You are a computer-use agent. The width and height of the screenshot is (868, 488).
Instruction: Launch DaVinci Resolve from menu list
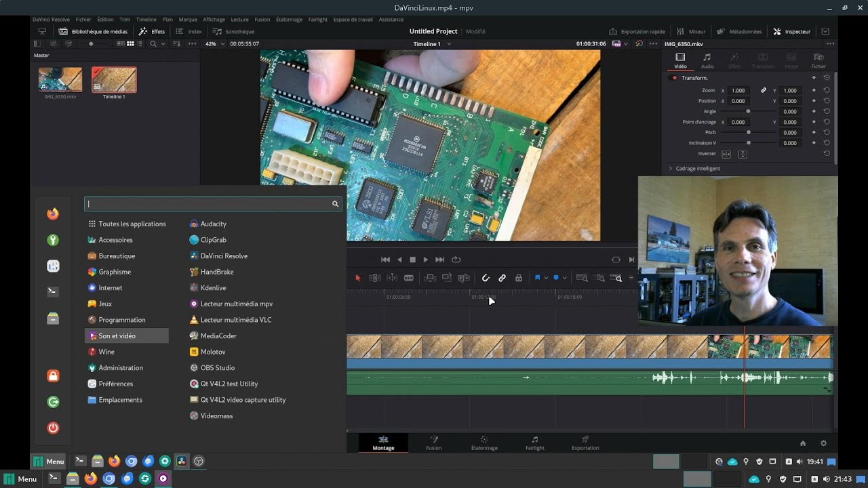click(218, 256)
